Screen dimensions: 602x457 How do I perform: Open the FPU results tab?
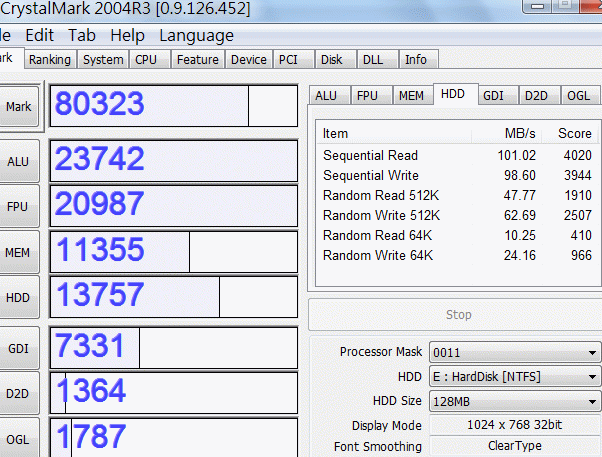pyautogui.click(x=371, y=95)
